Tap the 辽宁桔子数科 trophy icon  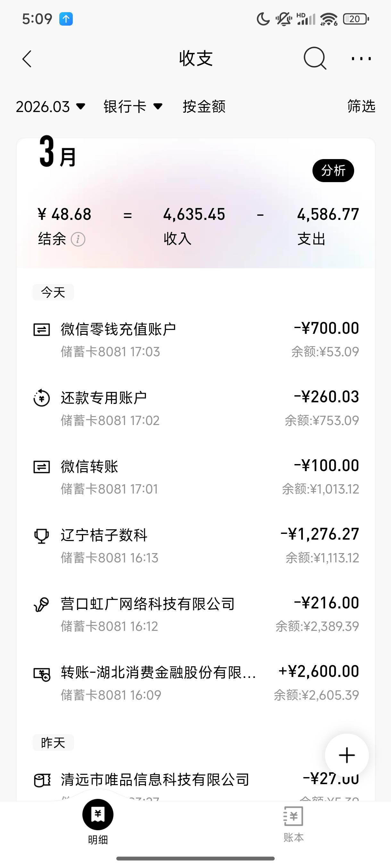[41, 535]
